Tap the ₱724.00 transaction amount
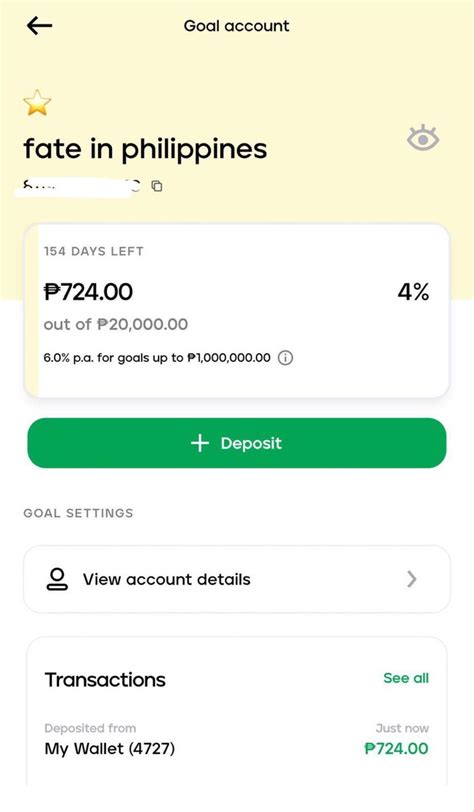Image resolution: width=474 pixels, height=812 pixels. [396, 748]
